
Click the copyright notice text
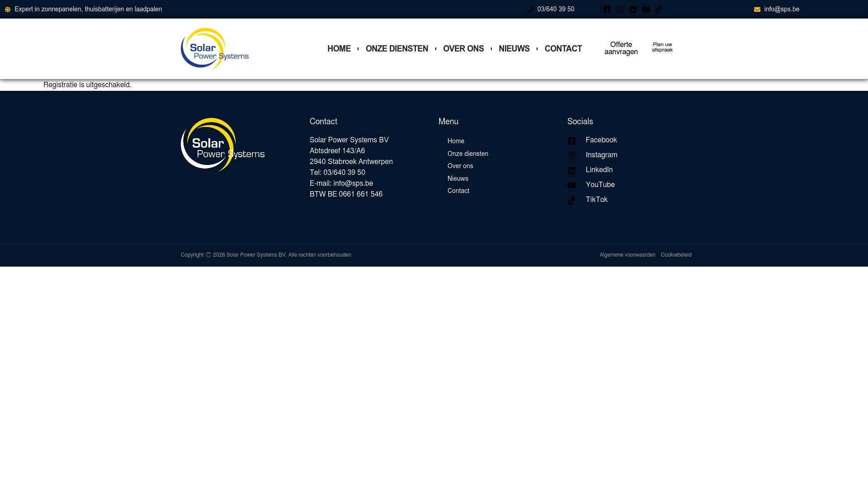coord(267,255)
